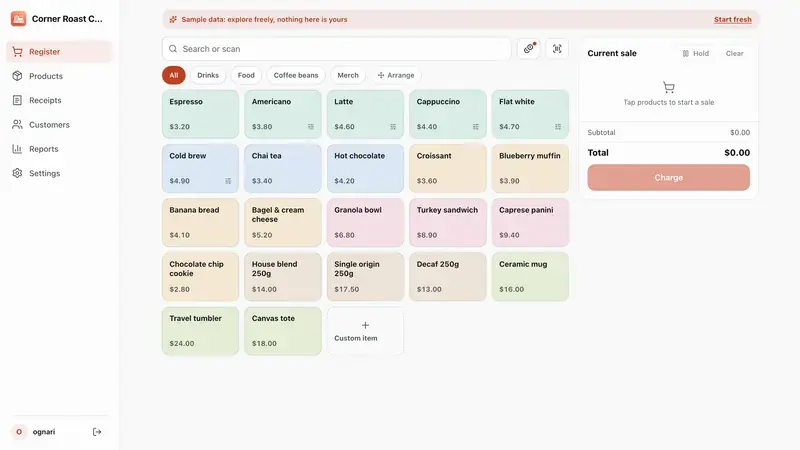Add Ceramic mug to the sale
Image resolution: width=800 pixels, height=450 pixels.
pos(530,277)
